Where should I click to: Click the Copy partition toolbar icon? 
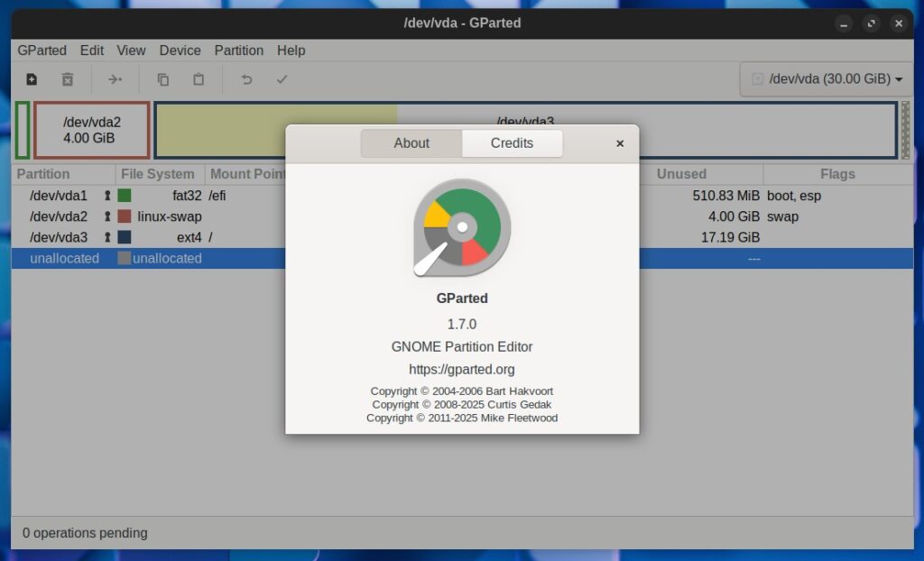tap(163, 79)
